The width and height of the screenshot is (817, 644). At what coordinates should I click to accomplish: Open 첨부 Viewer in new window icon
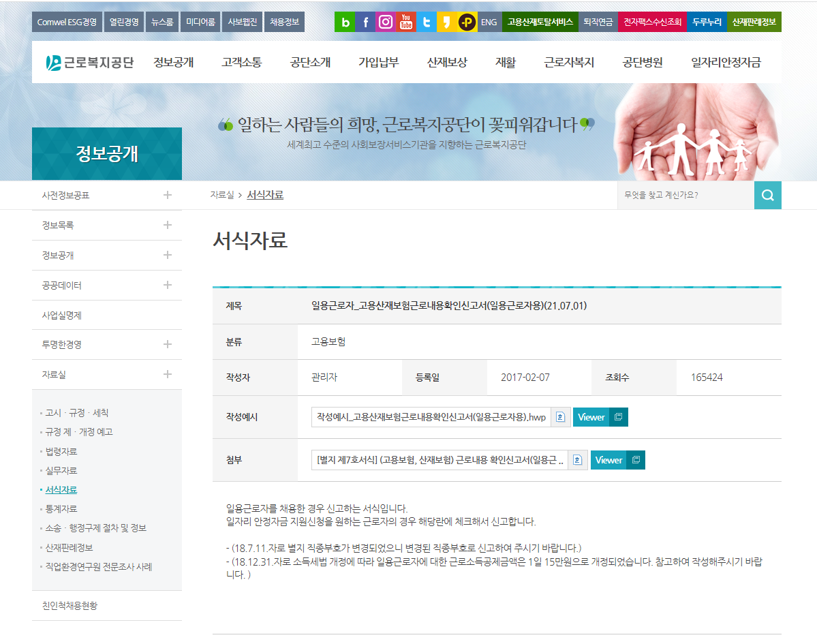pyautogui.click(x=636, y=460)
